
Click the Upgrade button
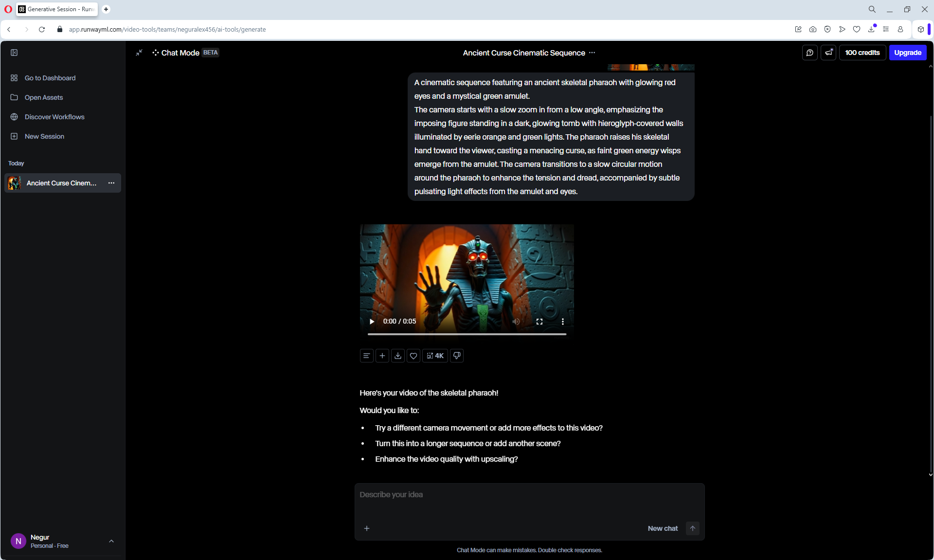pyautogui.click(x=908, y=53)
